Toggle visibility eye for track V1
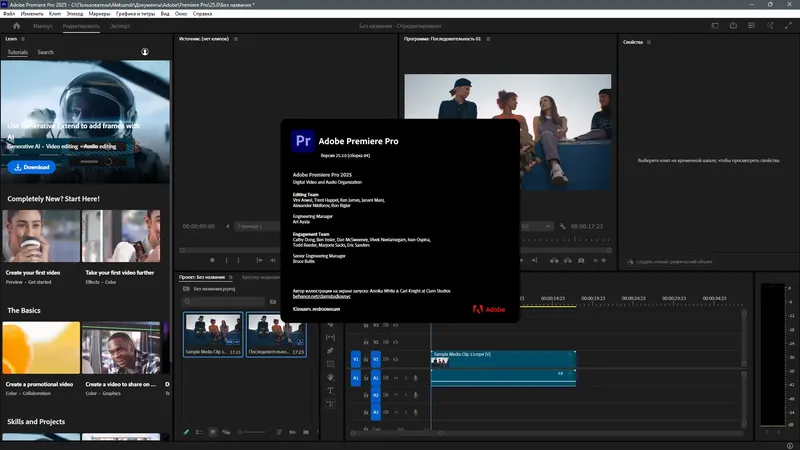800x450 pixels. click(x=397, y=358)
